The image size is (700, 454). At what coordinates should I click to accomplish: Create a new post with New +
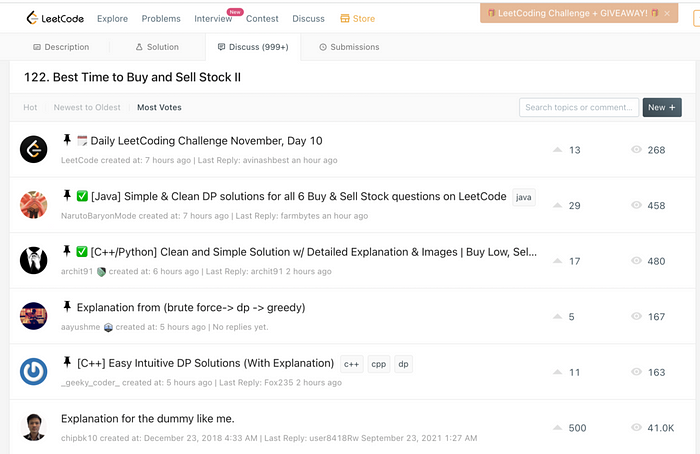point(662,107)
